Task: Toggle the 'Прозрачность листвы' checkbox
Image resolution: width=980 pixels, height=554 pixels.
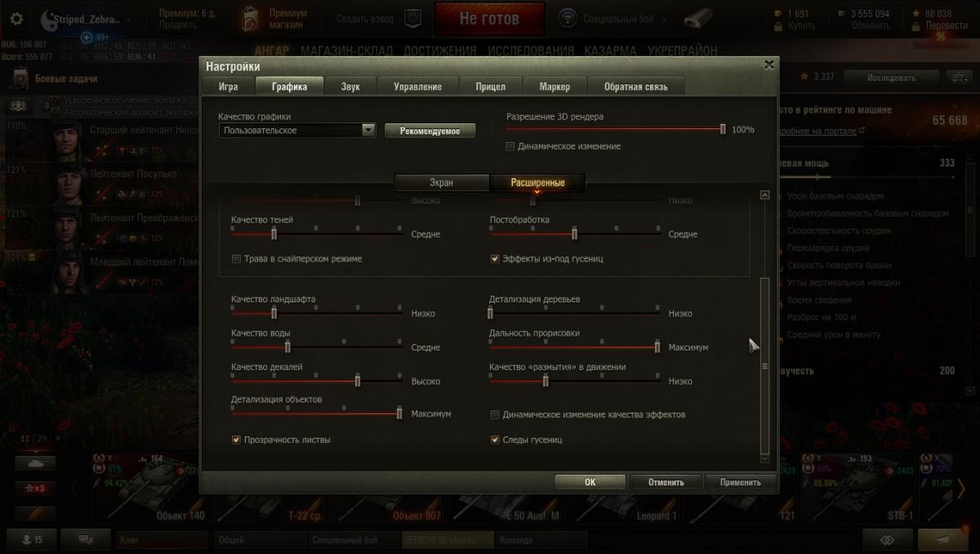Action: [237, 440]
